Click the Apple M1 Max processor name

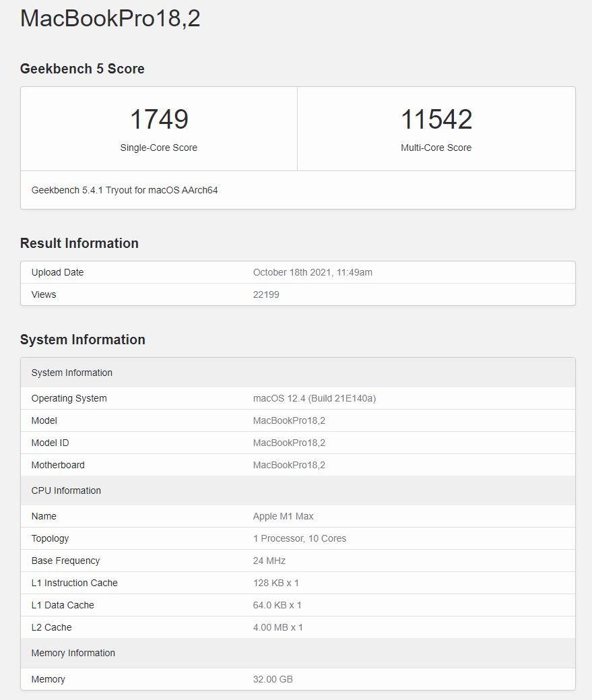(x=283, y=516)
